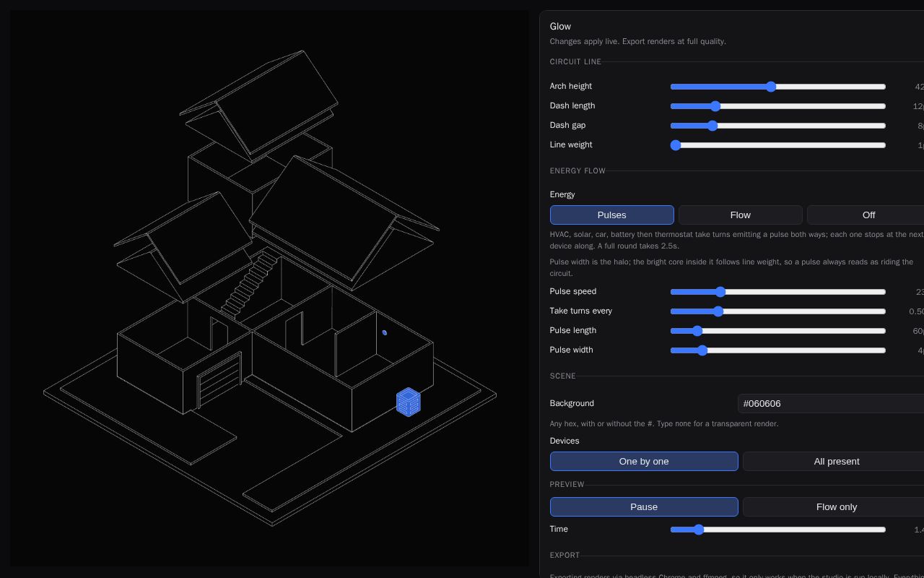Adjust the Take turns every slider

pyautogui.click(x=778, y=311)
